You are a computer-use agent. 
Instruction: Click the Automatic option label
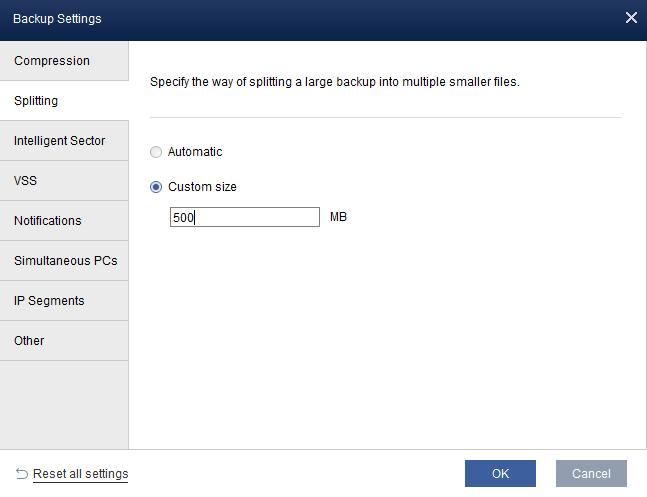(x=195, y=152)
